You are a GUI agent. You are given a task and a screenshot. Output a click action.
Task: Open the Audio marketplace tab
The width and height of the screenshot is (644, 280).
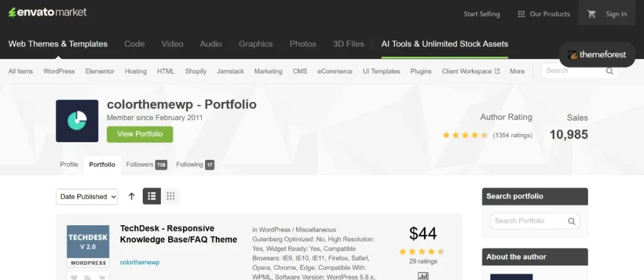click(x=211, y=43)
